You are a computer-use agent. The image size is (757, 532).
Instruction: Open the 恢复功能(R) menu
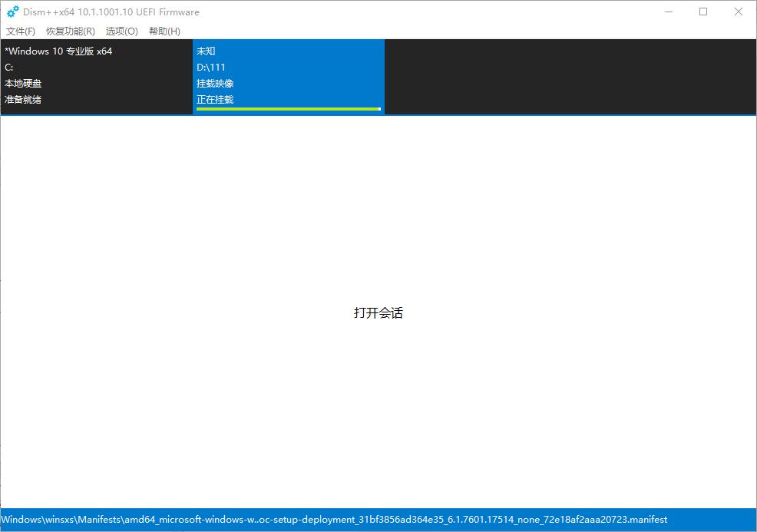(69, 31)
